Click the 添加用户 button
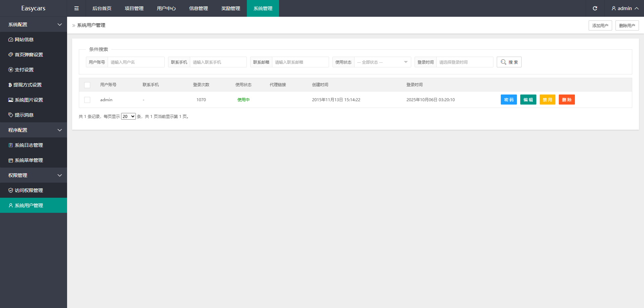Image resolution: width=644 pixels, height=308 pixels. (x=600, y=25)
